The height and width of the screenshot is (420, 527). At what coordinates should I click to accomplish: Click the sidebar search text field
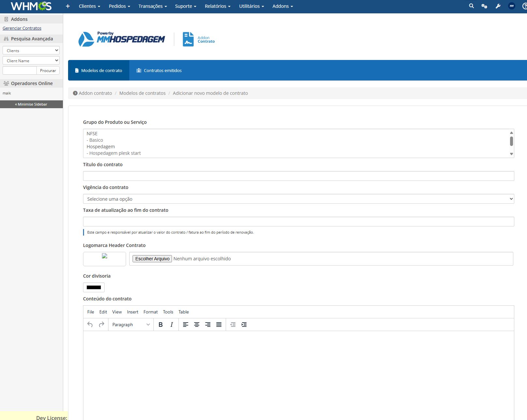click(20, 70)
